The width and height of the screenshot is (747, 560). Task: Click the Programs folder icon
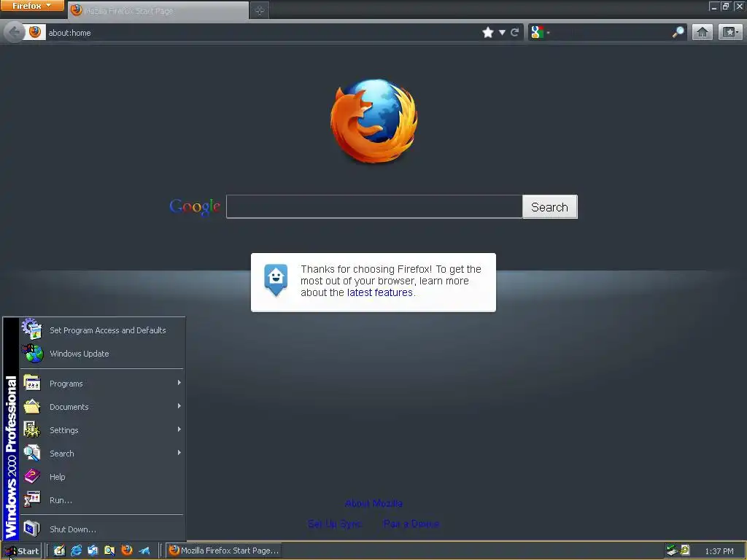point(32,383)
